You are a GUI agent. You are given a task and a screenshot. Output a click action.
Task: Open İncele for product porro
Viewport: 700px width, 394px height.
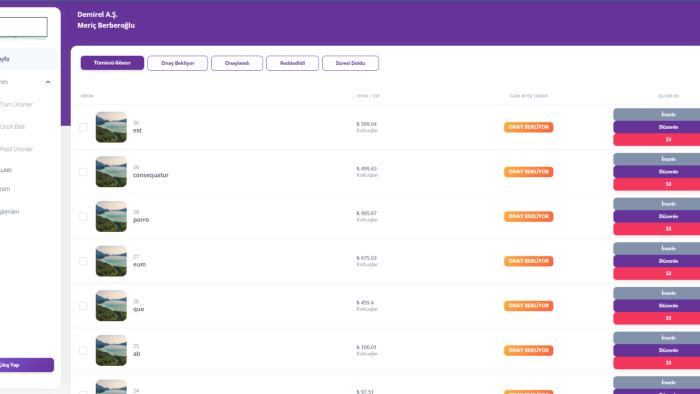click(657, 203)
